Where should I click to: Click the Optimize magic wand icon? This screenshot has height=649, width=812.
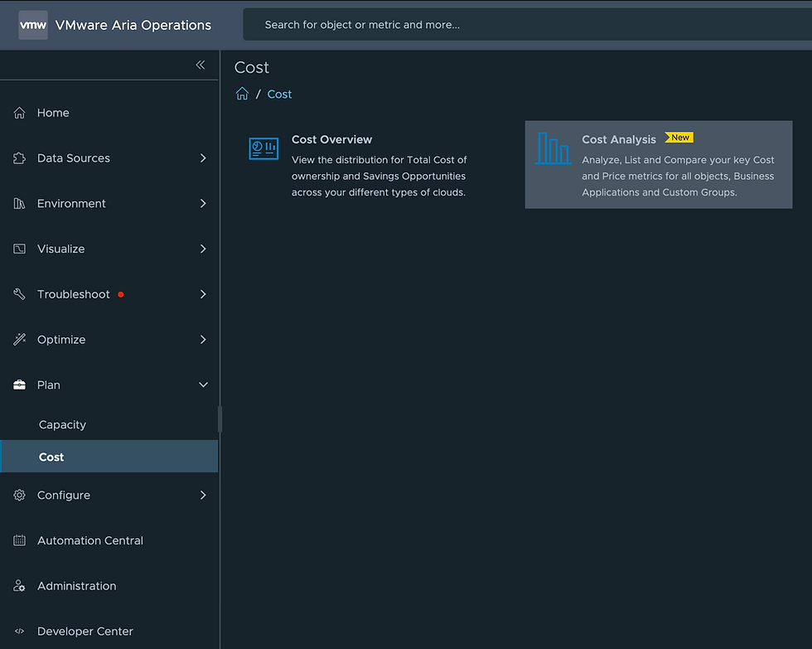coord(19,339)
